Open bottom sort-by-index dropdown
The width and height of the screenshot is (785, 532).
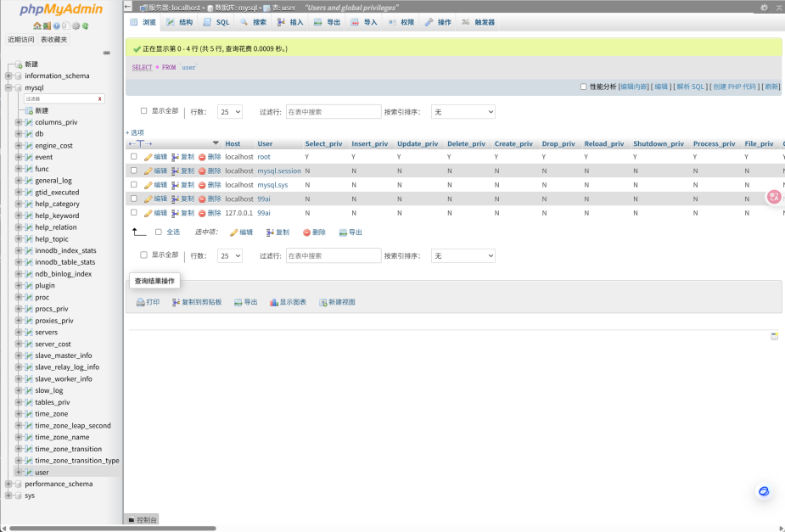point(463,255)
